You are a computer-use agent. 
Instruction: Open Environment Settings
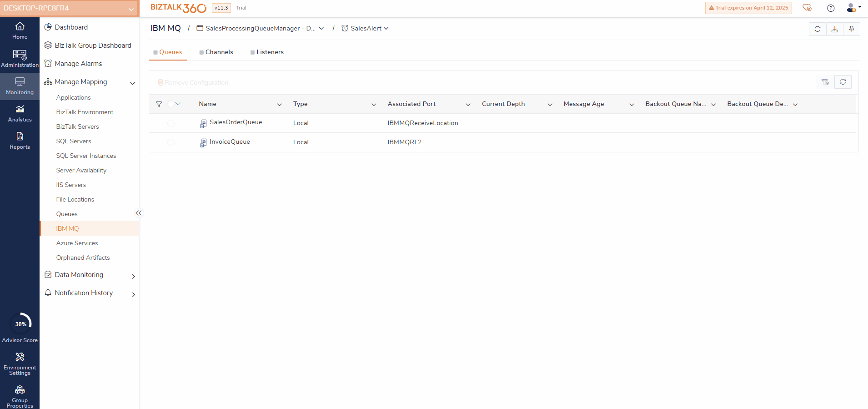(x=20, y=364)
